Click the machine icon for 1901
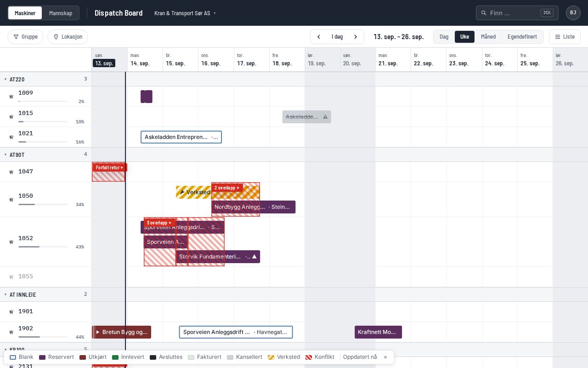The height and width of the screenshot is (368, 588). tap(11, 312)
